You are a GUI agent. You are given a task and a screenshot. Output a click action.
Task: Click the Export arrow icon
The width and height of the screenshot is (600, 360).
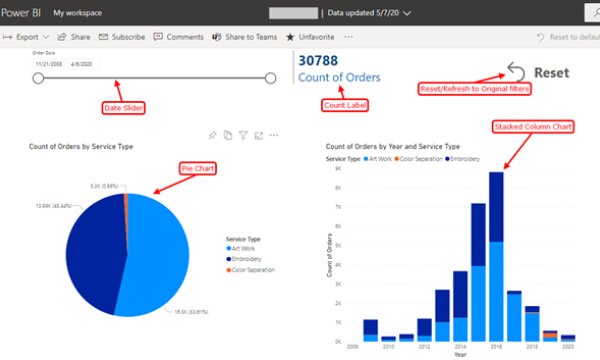coord(7,37)
